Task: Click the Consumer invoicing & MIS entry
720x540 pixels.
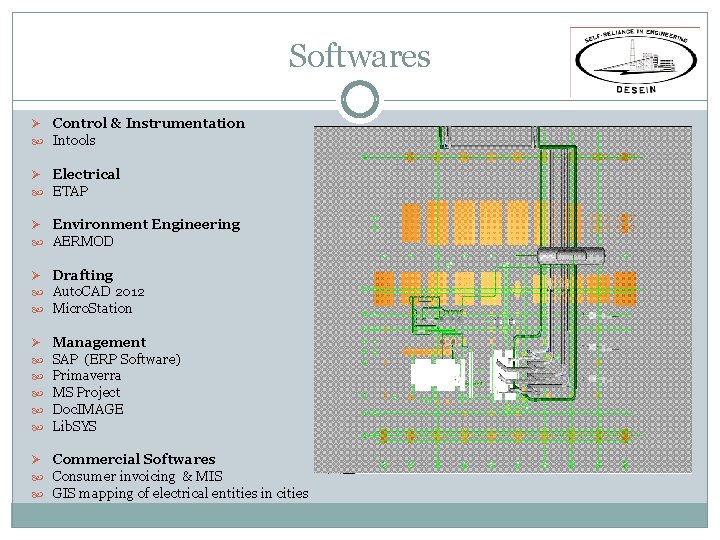Action: pyautogui.click(x=137, y=476)
